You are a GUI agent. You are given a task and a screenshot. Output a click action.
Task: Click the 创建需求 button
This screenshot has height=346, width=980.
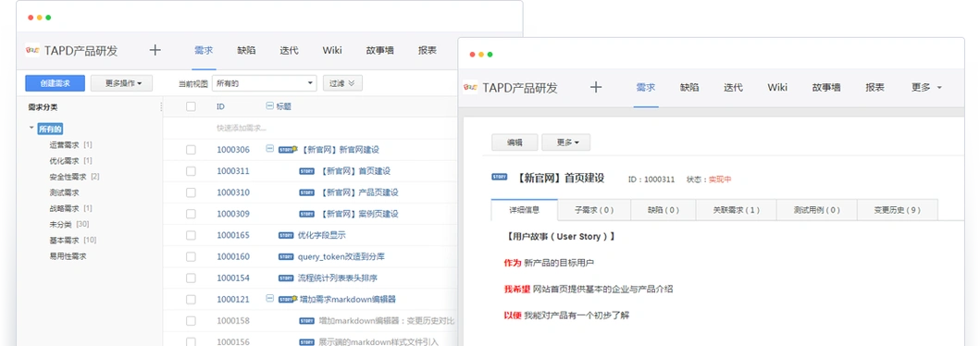pos(55,83)
